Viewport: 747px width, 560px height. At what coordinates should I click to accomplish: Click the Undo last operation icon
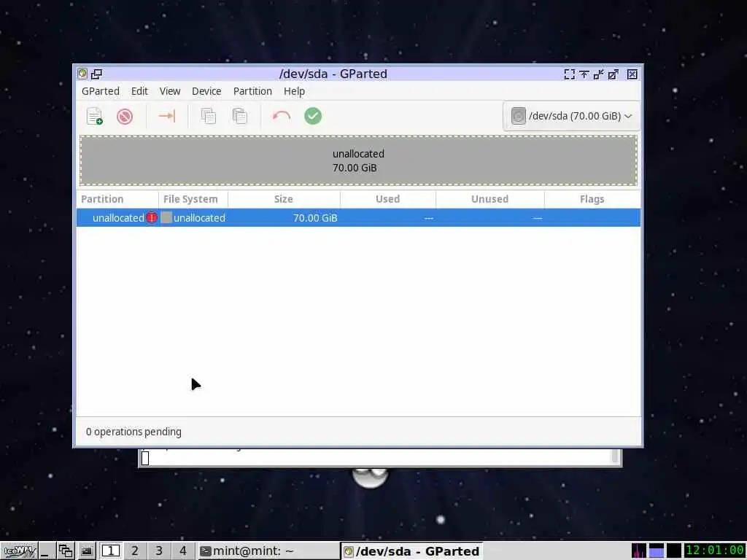coord(281,116)
